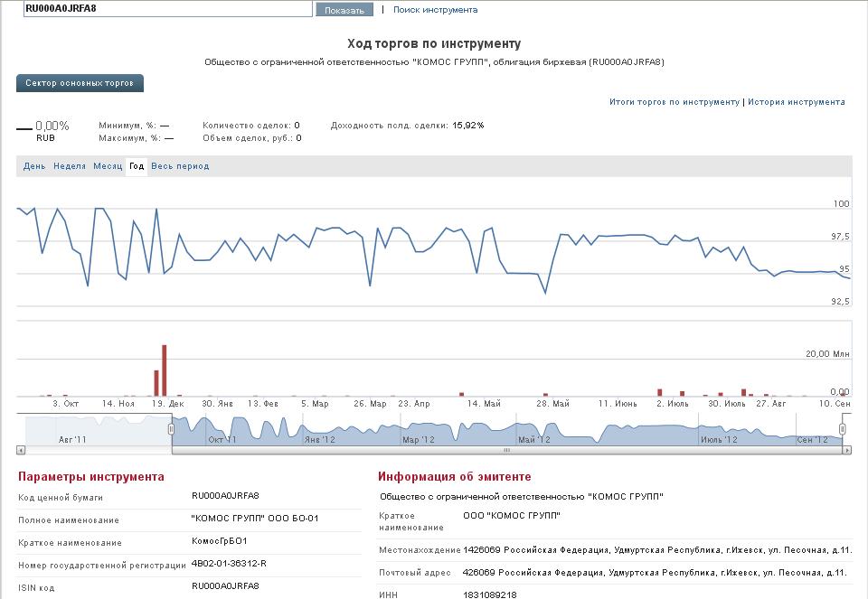Click the scrollbar right arrow

(x=847, y=450)
